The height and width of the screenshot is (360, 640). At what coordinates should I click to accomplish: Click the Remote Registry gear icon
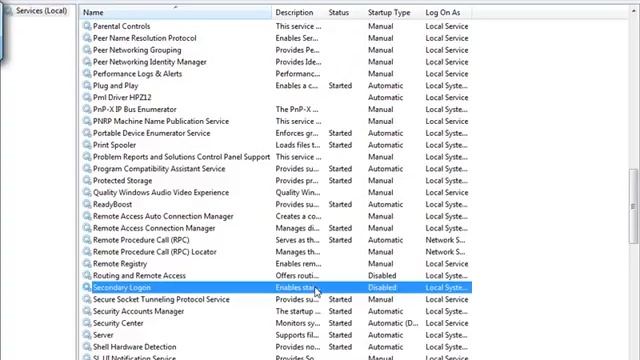tap(87, 264)
